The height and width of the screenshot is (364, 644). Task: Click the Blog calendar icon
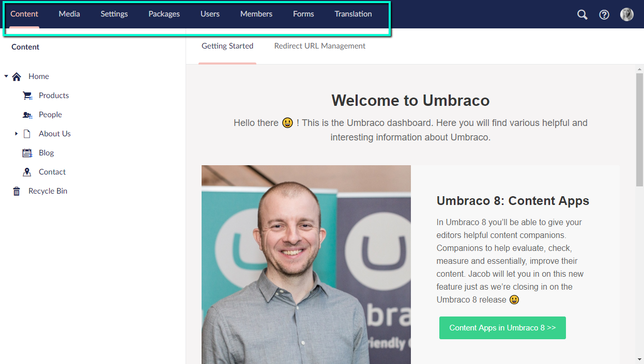27,153
